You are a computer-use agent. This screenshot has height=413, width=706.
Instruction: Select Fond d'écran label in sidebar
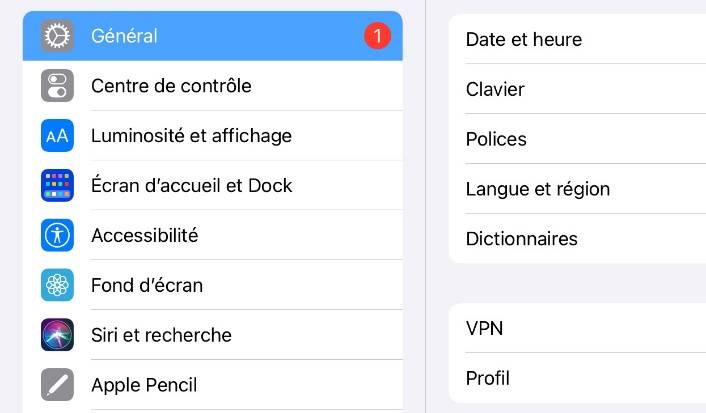[x=147, y=285]
